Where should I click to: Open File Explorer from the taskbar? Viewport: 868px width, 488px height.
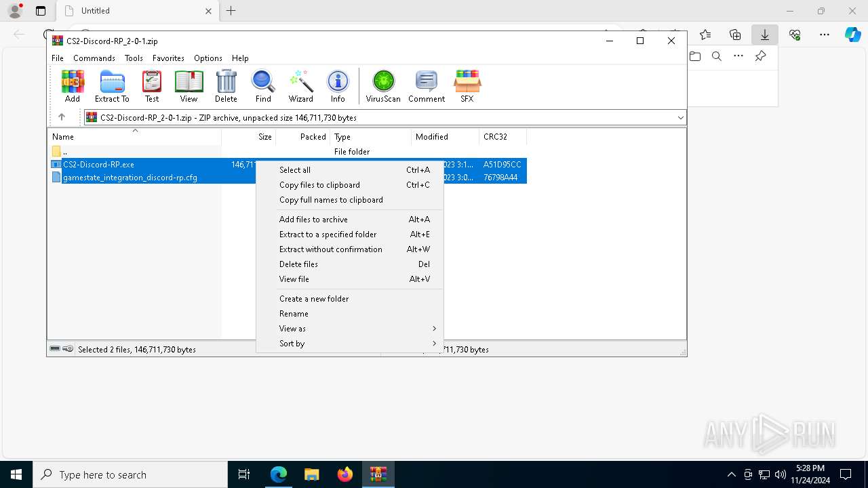point(312,474)
